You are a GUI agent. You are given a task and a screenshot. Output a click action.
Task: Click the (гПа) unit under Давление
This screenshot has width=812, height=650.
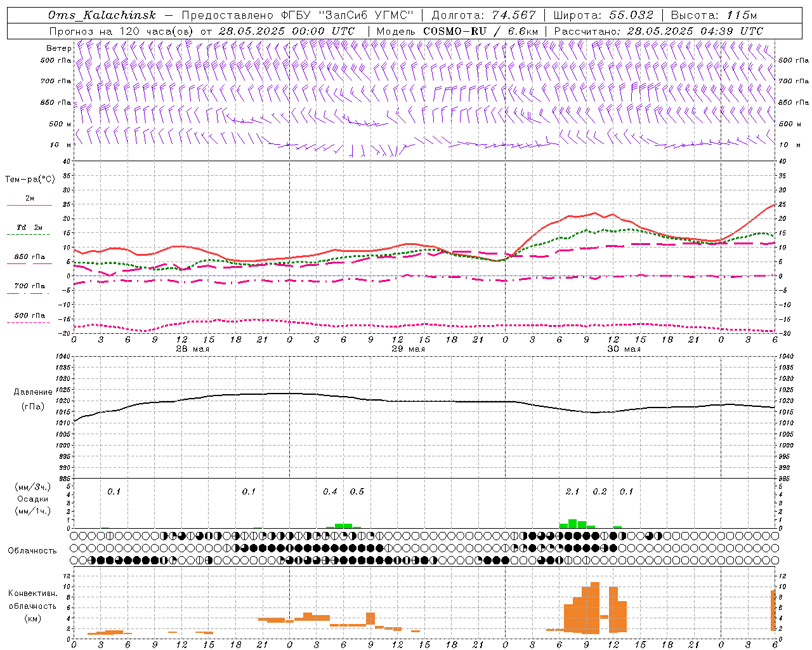tap(32, 407)
